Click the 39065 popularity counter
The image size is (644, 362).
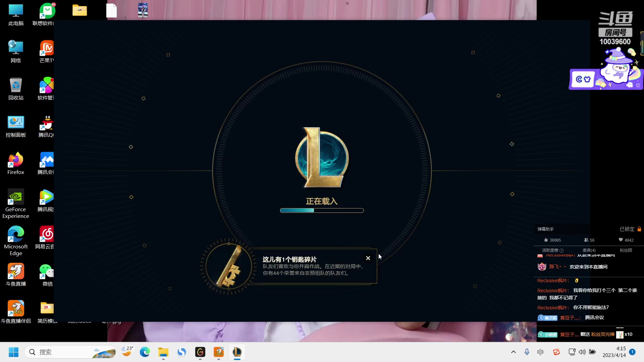[x=552, y=240]
